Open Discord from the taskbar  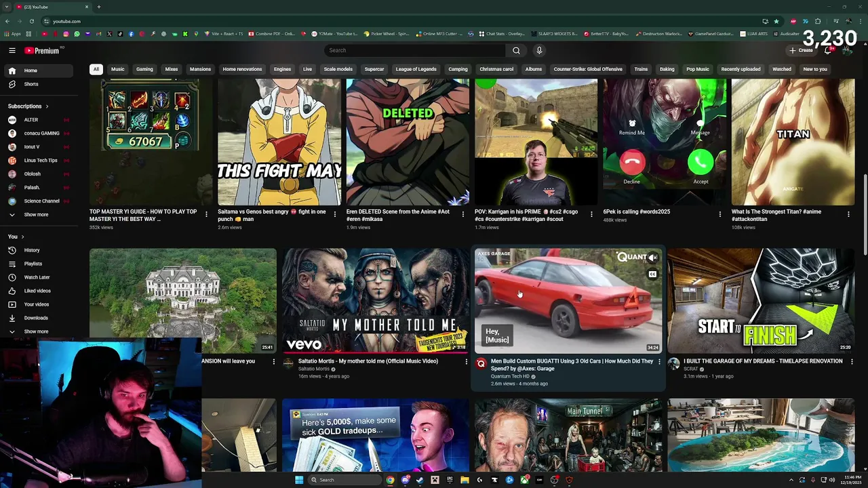coord(405,480)
